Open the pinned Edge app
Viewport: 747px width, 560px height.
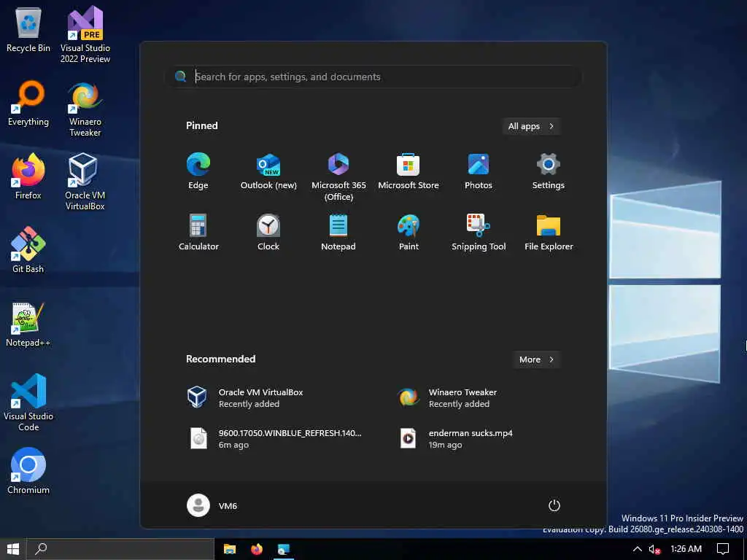click(x=198, y=171)
